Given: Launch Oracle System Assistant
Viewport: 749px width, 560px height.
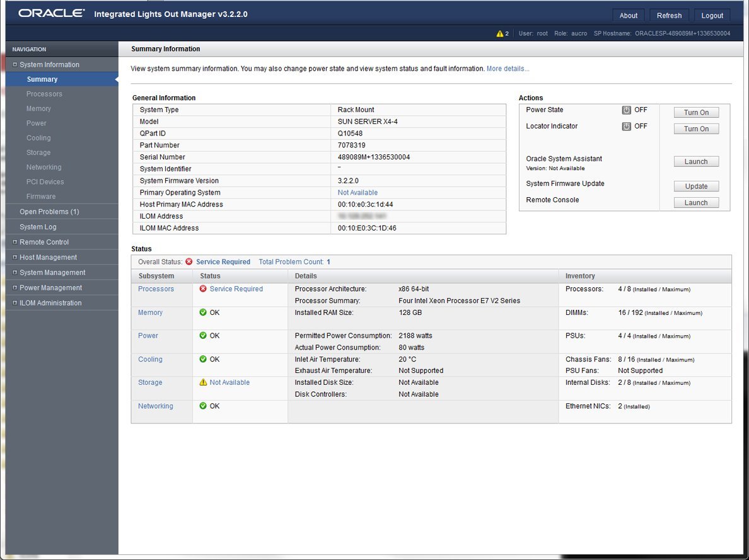Looking at the screenshot, I should tap(696, 162).
